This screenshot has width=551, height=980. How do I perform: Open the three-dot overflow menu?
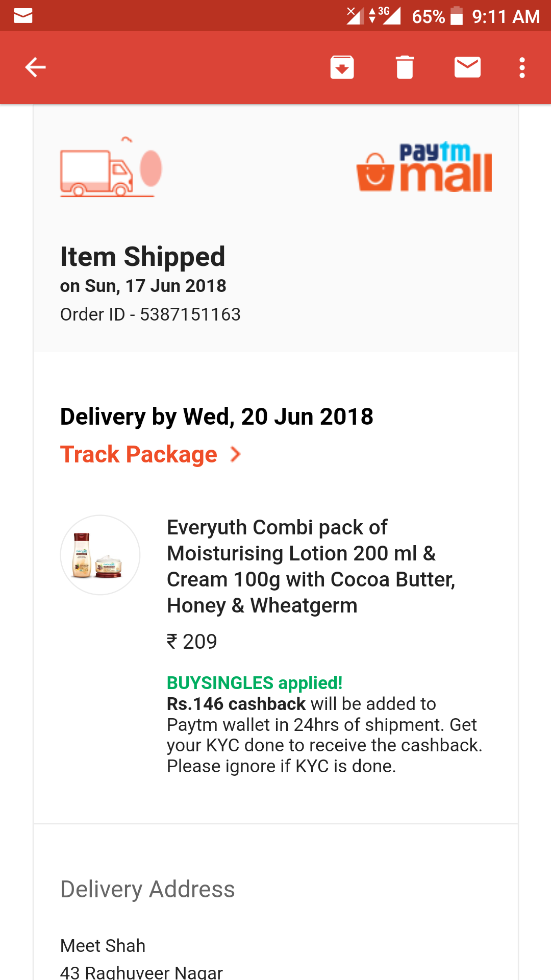(x=521, y=67)
